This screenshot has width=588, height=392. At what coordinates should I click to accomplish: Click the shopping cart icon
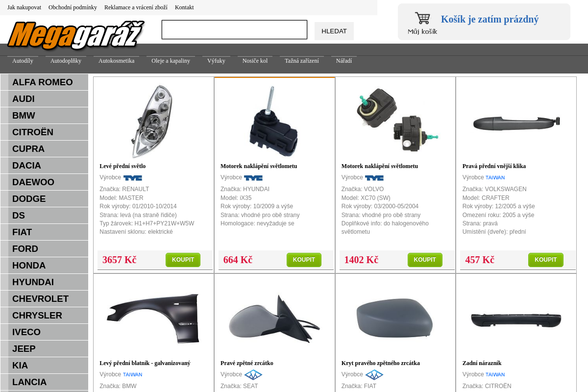(x=422, y=18)
